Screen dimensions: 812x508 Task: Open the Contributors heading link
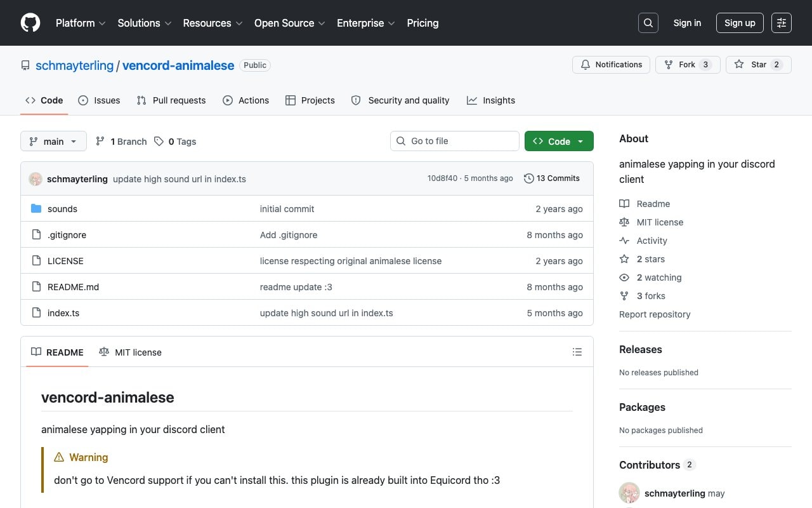(x=657, y=465)
